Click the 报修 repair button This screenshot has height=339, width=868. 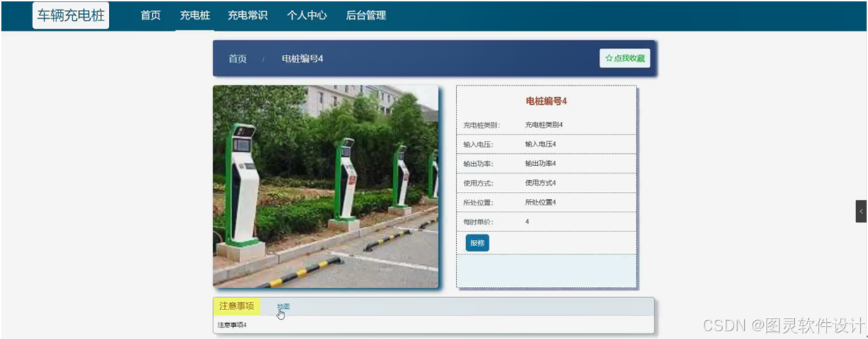point(477,243)
